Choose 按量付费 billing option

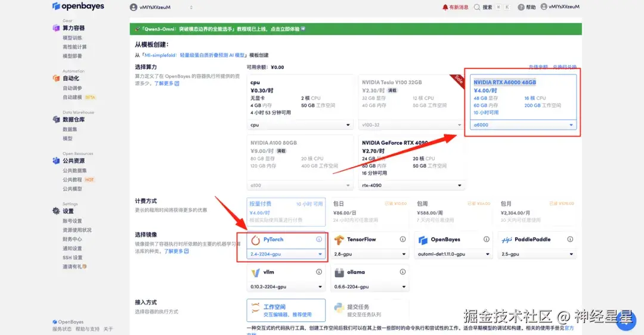click(x=286, y=212)
